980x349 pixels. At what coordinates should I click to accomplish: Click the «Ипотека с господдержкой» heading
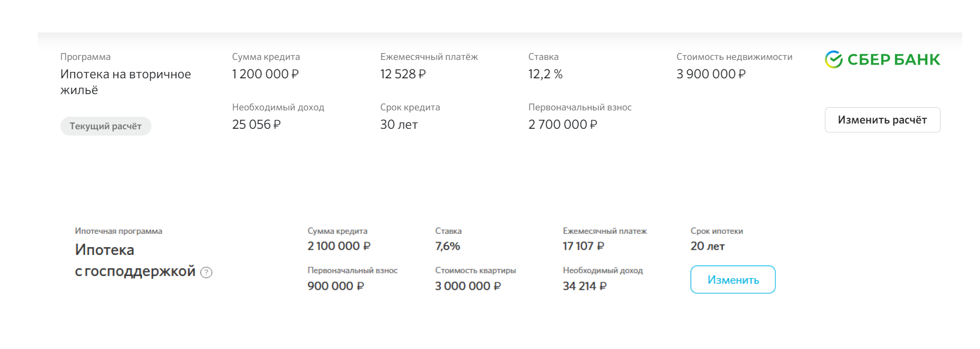(135, 260)
